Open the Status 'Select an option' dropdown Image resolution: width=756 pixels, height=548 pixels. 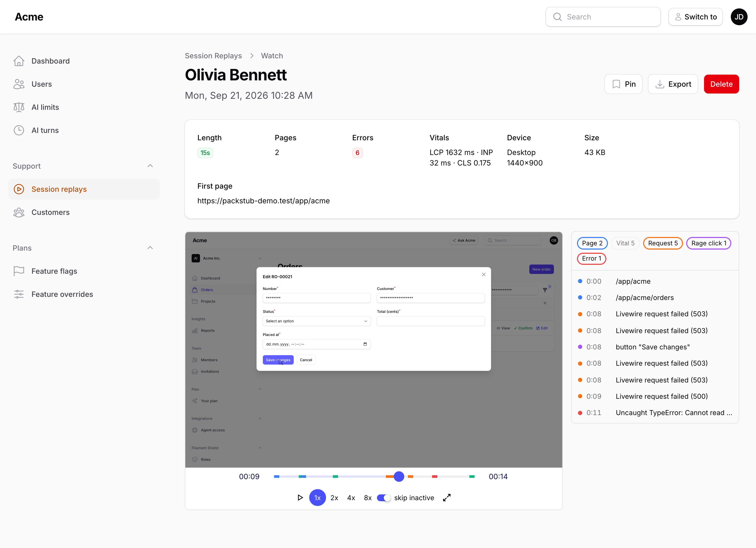(x=316, y=321)
